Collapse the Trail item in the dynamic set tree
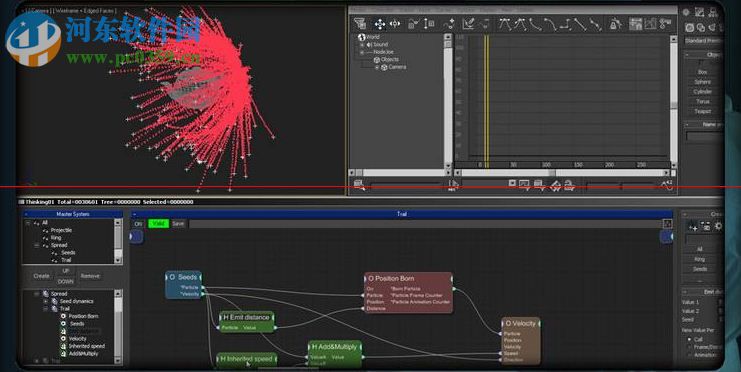The width and height of the screenshot is (741, 372). click(x=45, y=309)
